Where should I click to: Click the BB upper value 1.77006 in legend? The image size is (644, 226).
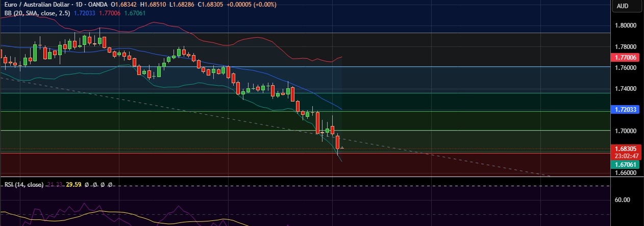click(109, 13)
